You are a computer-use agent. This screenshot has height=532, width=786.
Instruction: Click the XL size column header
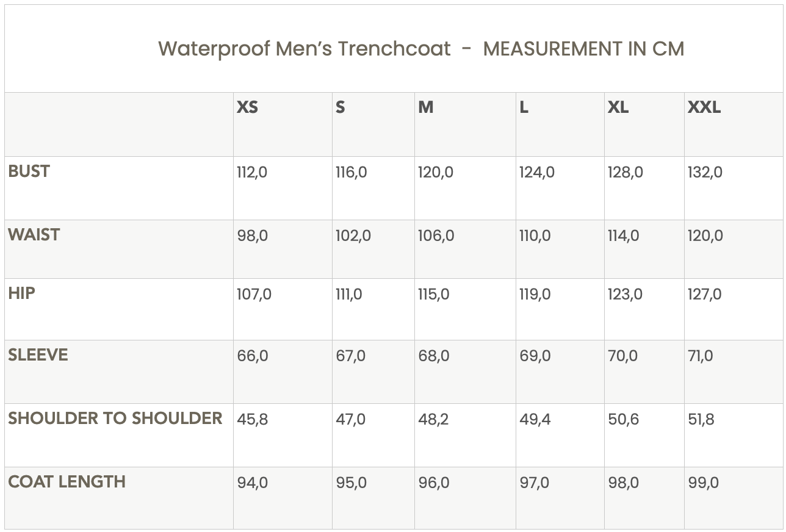(618, 107)
